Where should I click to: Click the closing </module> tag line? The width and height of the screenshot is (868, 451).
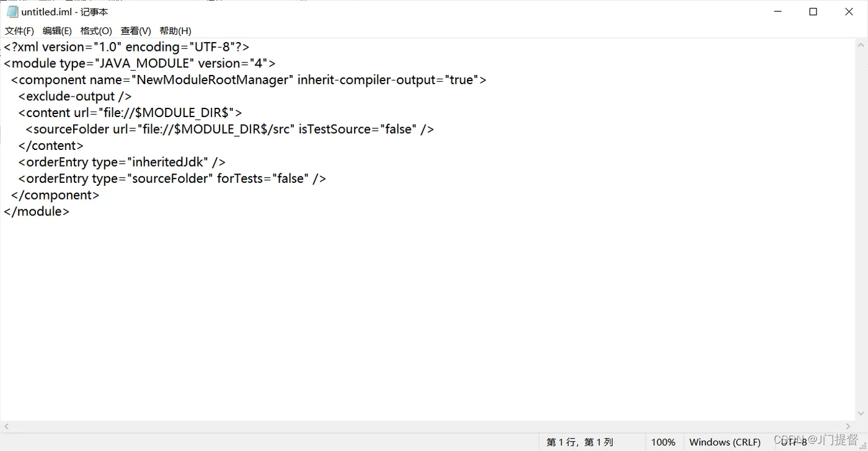click(x=37, y=211)
